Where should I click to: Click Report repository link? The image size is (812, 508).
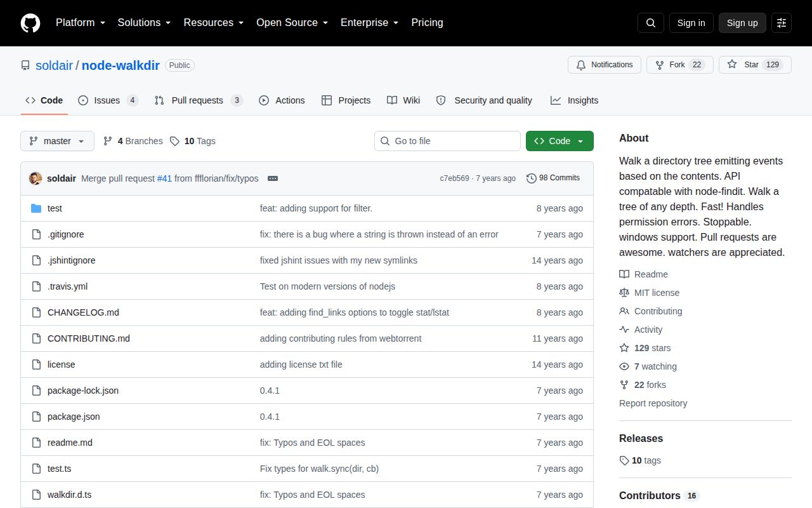653,403
